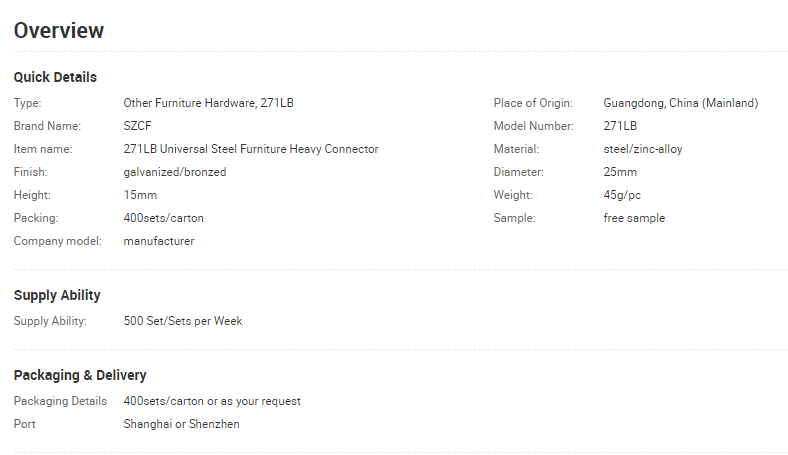Click the Packaging & Delivery heading
Viewport: 788px width, 455px height.
(x=80, y=376)
